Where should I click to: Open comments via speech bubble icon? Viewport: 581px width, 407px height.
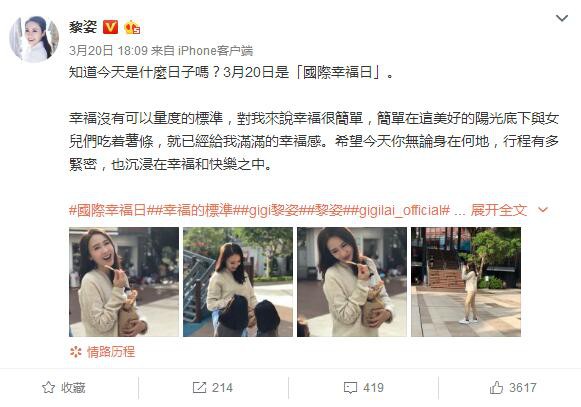(x=350, y=388)
